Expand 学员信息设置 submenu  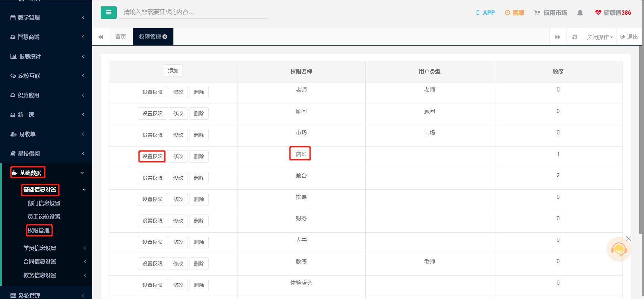click(x=46, y=248)
